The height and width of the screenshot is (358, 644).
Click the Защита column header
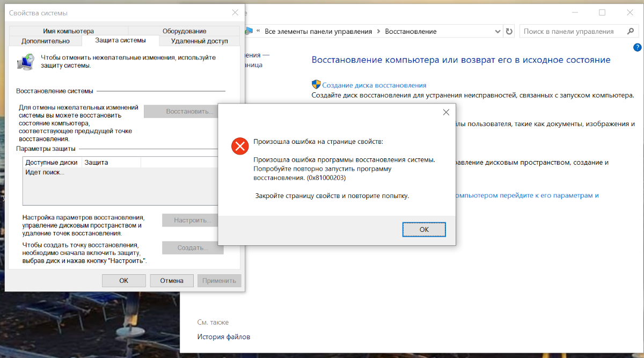111,162
